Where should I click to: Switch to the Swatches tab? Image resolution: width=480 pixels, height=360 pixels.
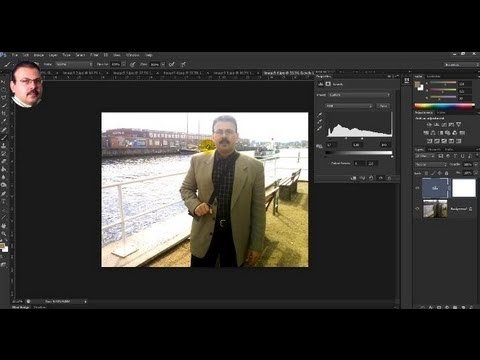[433, 76]
